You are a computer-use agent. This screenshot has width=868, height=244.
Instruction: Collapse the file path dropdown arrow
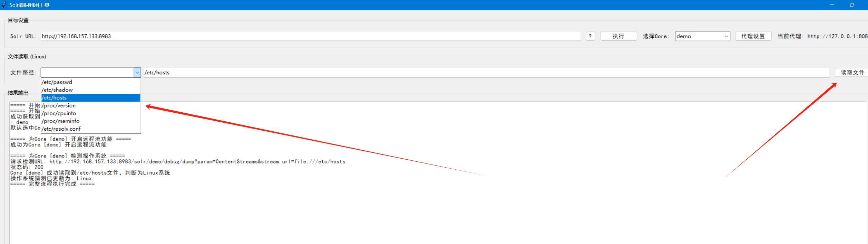[137, 73]
